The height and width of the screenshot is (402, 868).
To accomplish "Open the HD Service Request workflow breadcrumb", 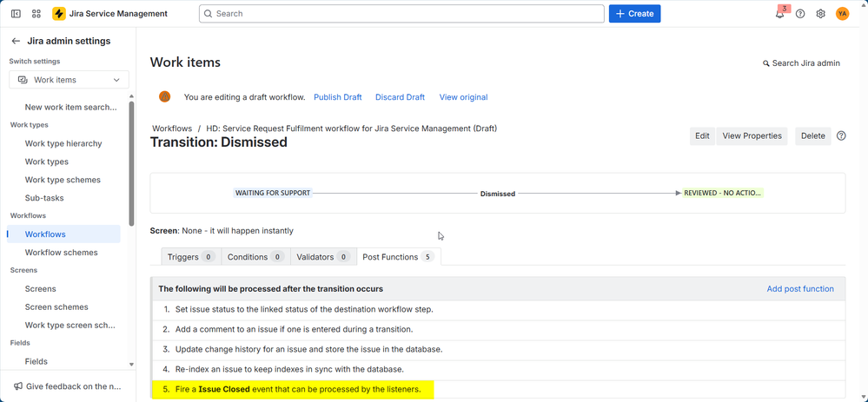I will pos(352,129).
